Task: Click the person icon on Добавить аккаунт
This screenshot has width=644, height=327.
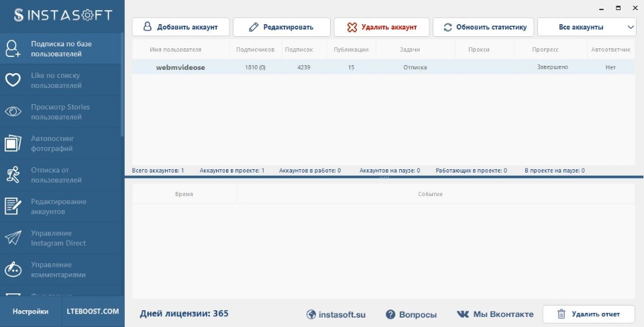Action: [148, 27]
